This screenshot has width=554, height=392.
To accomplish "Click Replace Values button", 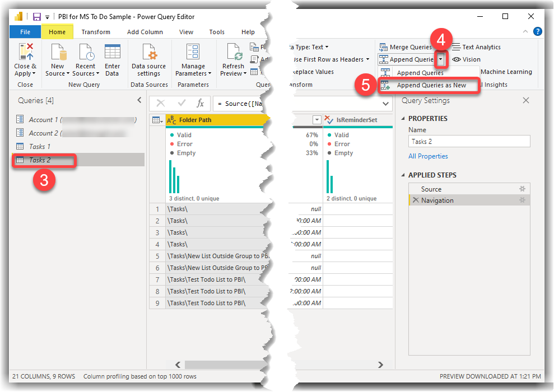I will 313,72.
